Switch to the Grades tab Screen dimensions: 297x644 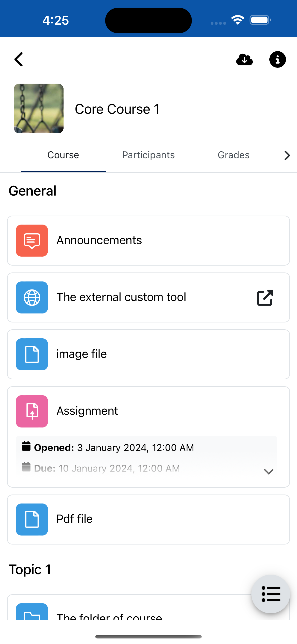coord(233,155)
